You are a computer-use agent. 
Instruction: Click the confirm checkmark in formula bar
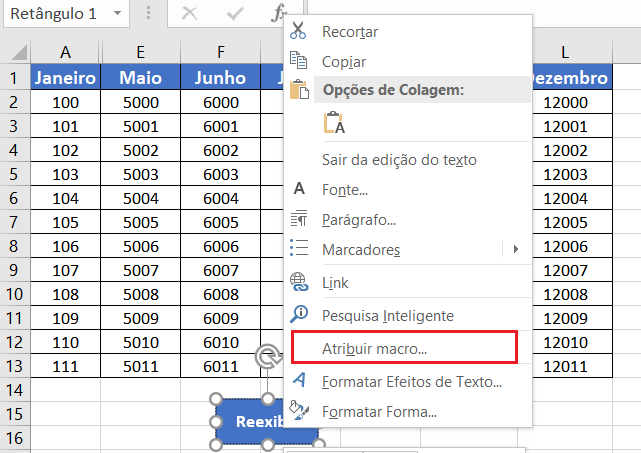point(235,14)
